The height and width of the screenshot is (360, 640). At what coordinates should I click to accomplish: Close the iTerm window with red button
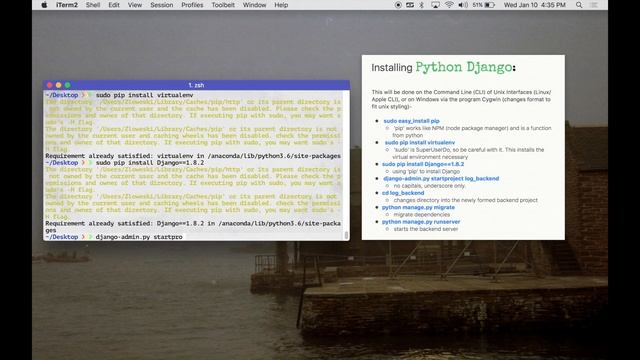coord(50,85)
